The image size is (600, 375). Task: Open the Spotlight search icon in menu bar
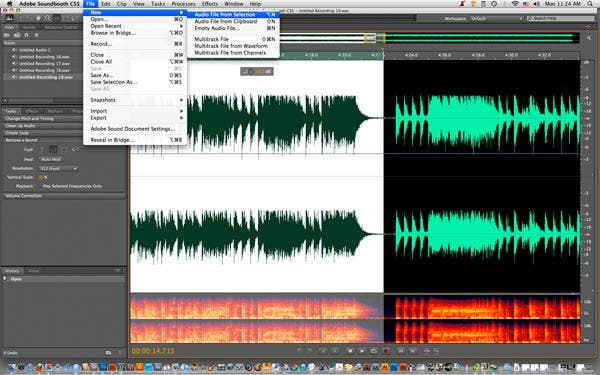coord(591,4)
